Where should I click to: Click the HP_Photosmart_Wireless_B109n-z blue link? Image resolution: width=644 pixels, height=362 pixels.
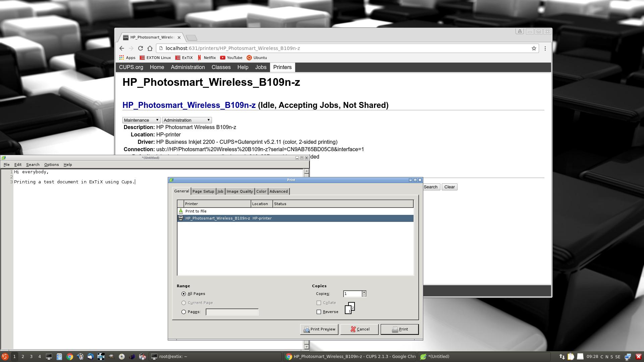pos(189,105)
